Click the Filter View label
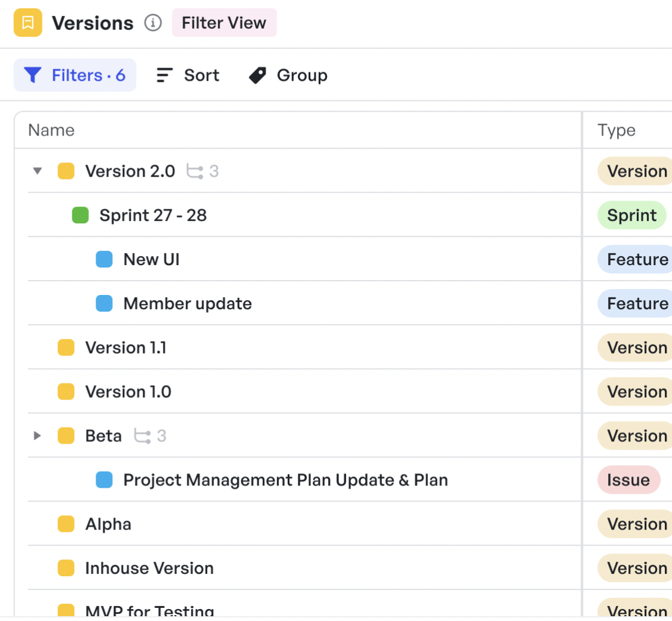This screenshot has width=672, height=621. click(x=224, y=23)
